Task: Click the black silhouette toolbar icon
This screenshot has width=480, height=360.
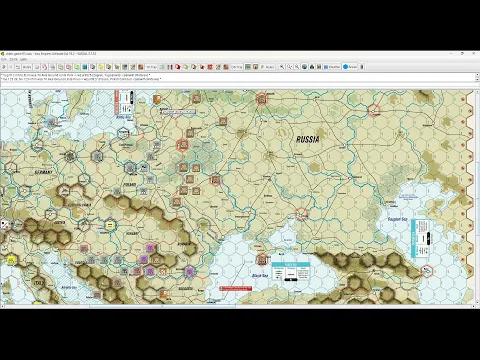Action: pyautogui.click(x=312, y=67)
